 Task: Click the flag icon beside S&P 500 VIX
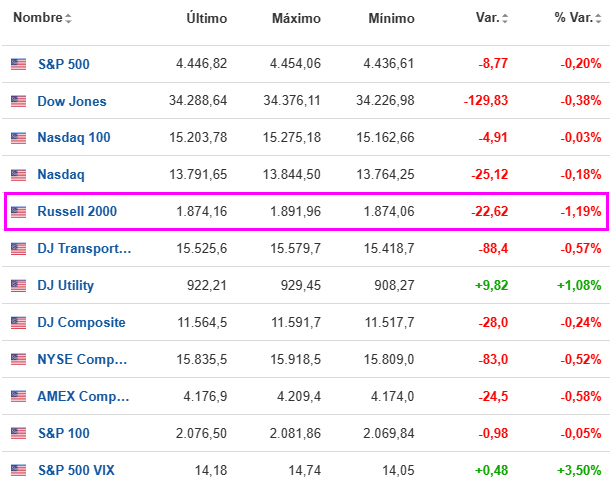pos(18,470)
